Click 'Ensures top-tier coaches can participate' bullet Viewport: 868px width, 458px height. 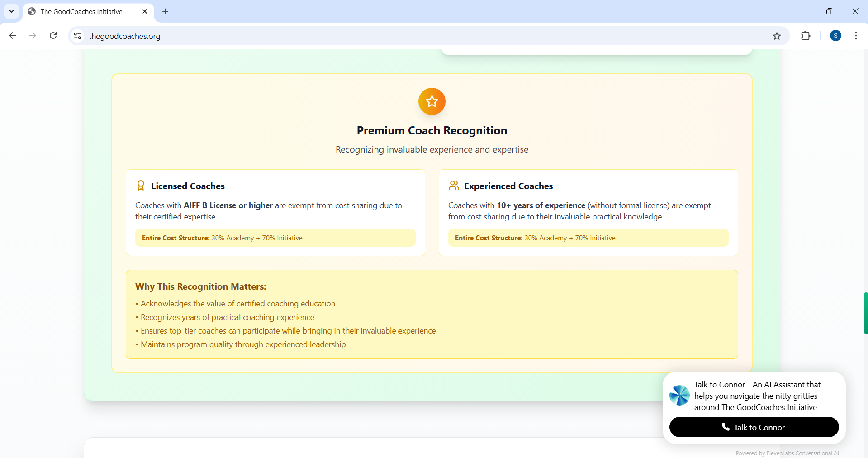tap(288, 331)
